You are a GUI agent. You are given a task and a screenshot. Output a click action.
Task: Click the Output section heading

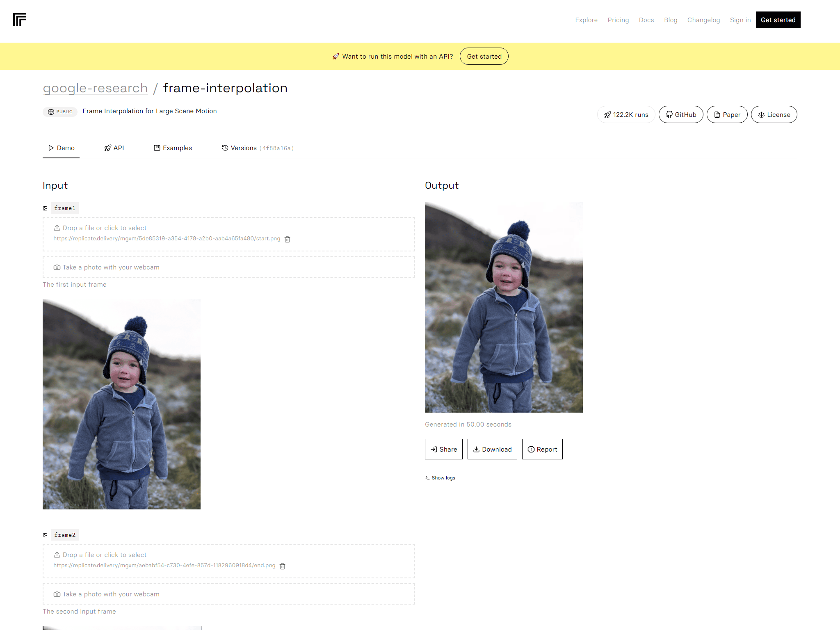(x=442, y=185)
